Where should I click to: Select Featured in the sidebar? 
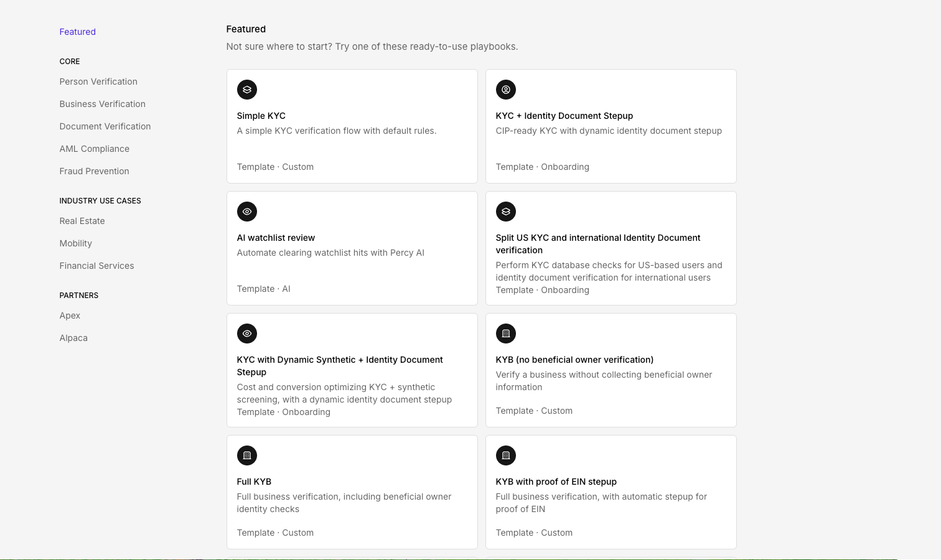click(x=77, y=32)
